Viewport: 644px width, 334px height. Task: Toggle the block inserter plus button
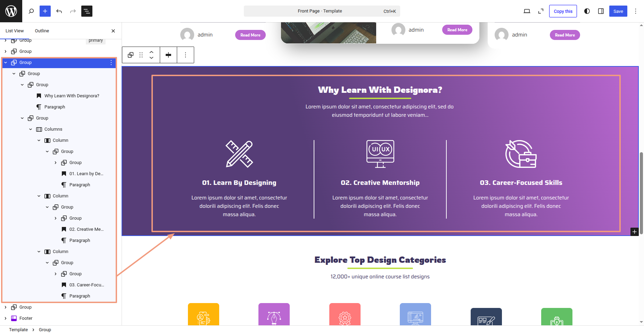click(45, 11)
